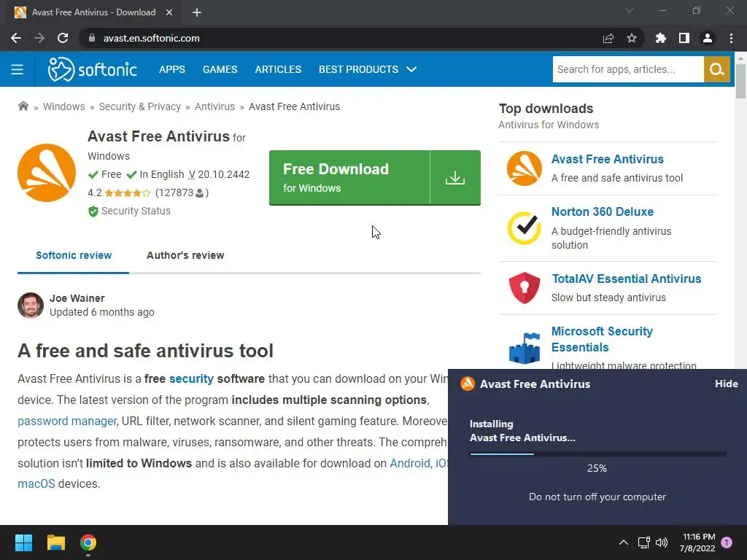This screenshot has width=747, height=560.
Task: Open the Microsoft Security Essentials link
Action: tap(602, 339)
